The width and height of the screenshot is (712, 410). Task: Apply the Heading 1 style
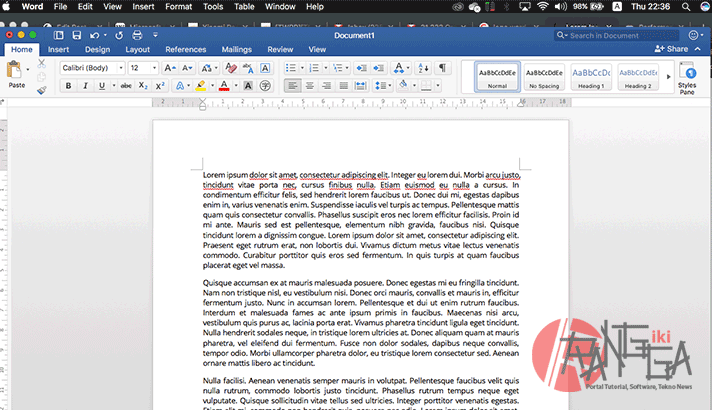(590, 76)
